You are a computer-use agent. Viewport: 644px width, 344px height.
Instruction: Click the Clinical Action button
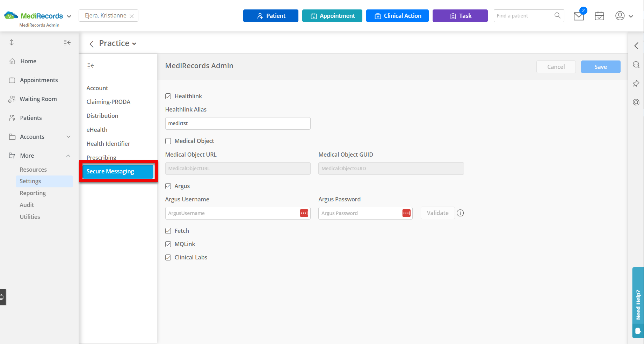397,16
